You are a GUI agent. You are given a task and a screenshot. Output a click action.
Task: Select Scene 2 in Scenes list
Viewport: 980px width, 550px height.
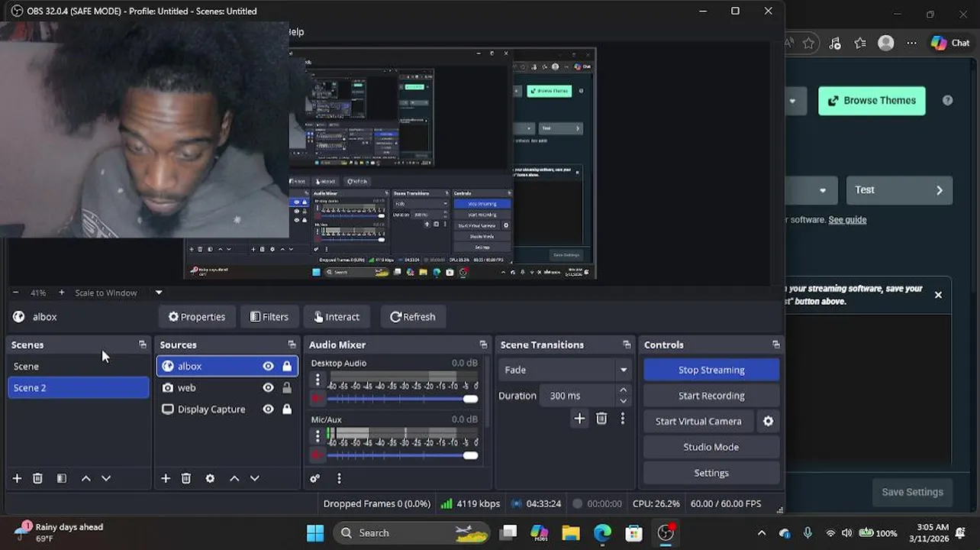(79, 387)
